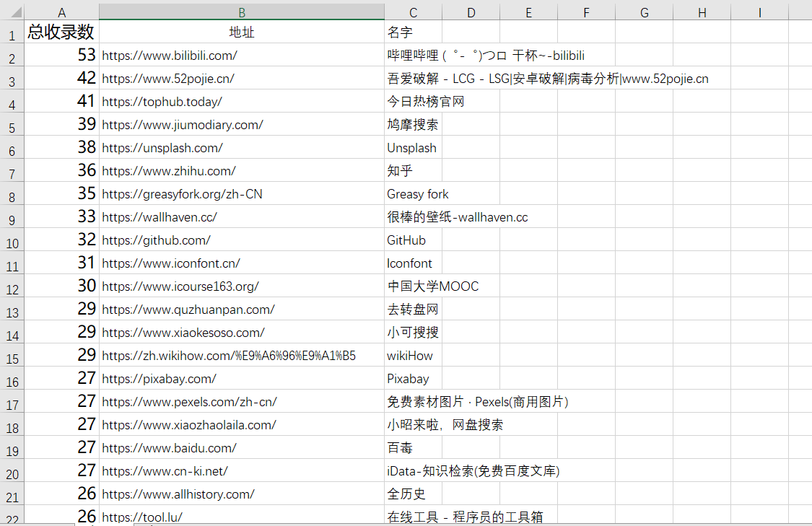Click the cell with value 30
Viewport: 812px width, 526px height.
coord(61,286)
